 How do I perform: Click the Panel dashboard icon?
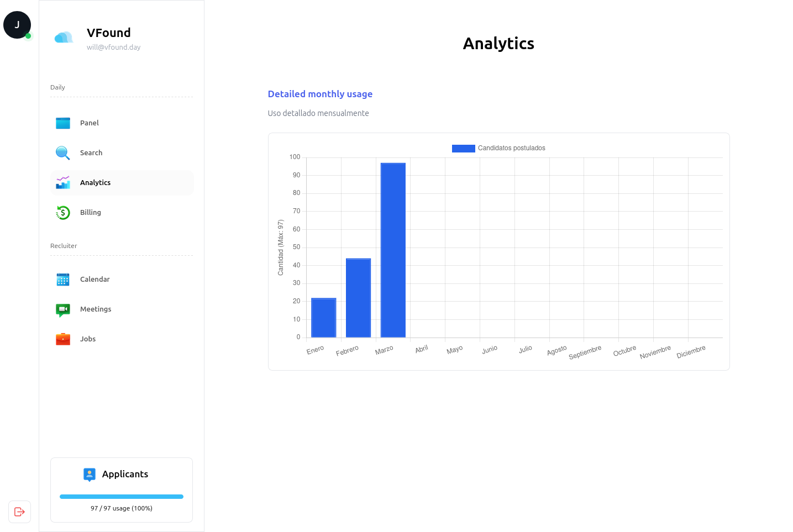63,123
